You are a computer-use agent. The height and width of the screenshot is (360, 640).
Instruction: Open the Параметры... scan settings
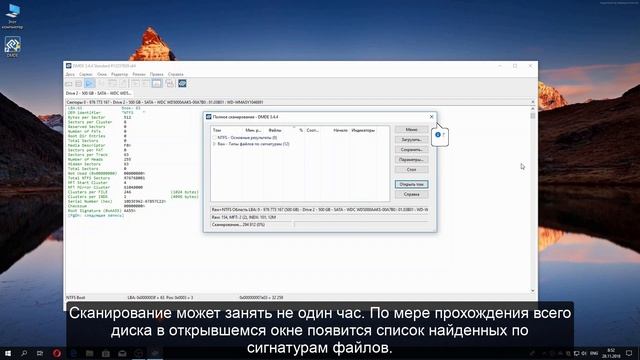coord(411,160)
